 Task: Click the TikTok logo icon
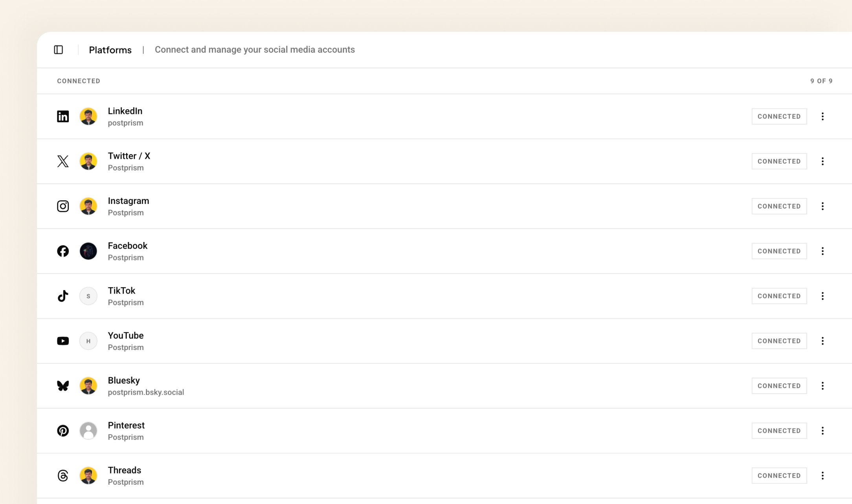[x=63, y=296]
